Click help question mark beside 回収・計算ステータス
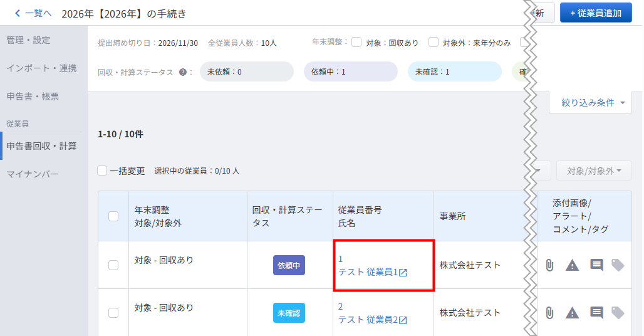The image size is (644, 336). pos(183,72)
